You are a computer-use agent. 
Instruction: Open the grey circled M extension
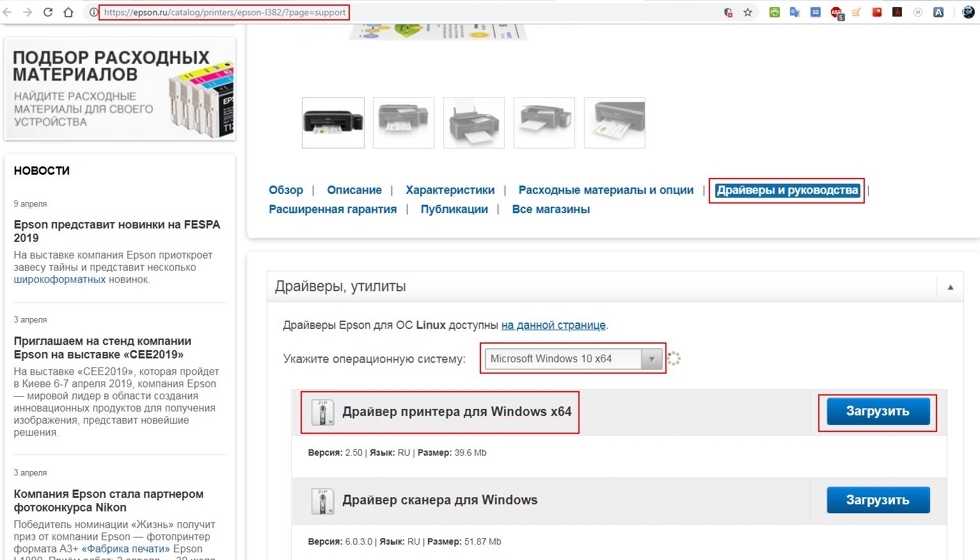click(x=918, y=12)
